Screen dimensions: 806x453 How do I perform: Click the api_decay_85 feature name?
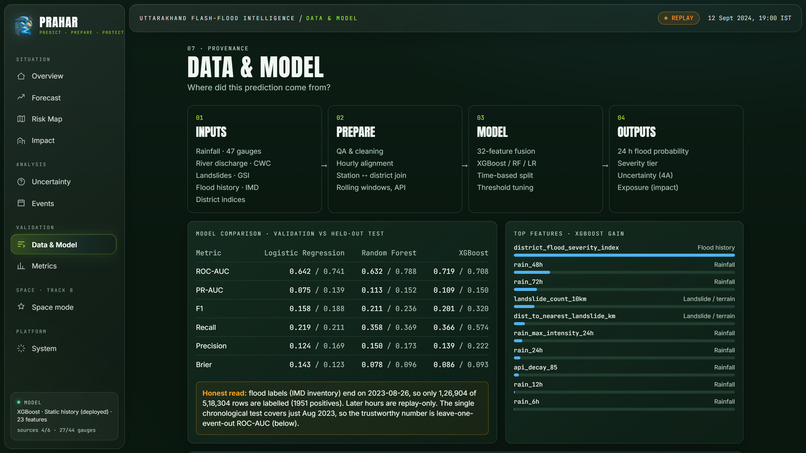coord(535,368)
